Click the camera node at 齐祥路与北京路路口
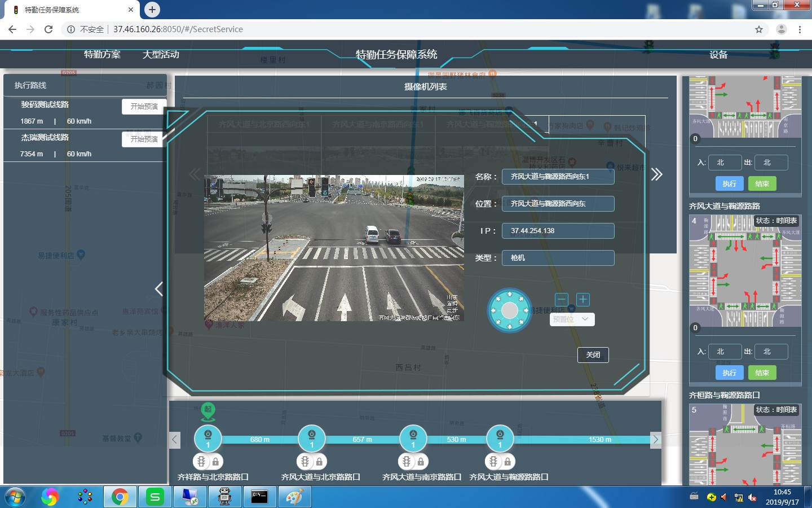Viewport: 812px width, 508px height. pos(208,439)
